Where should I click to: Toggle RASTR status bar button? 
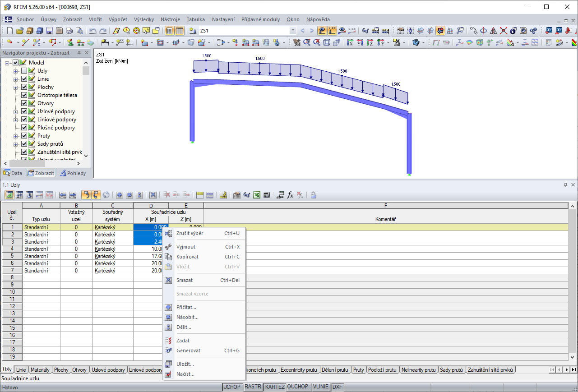coord(253,387)
